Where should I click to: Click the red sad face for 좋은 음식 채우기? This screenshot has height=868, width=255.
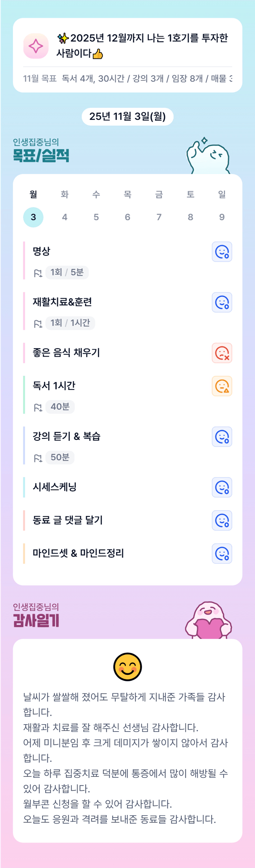(222, 353)
